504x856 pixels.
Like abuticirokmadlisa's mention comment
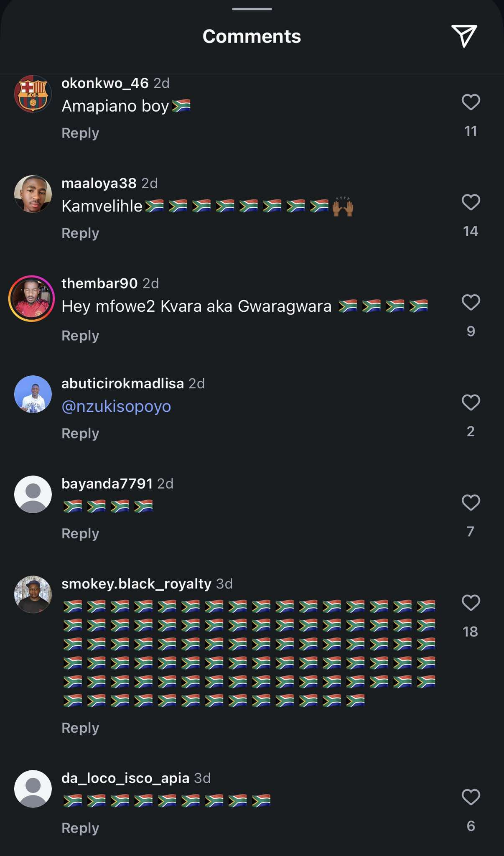[471, 403]
